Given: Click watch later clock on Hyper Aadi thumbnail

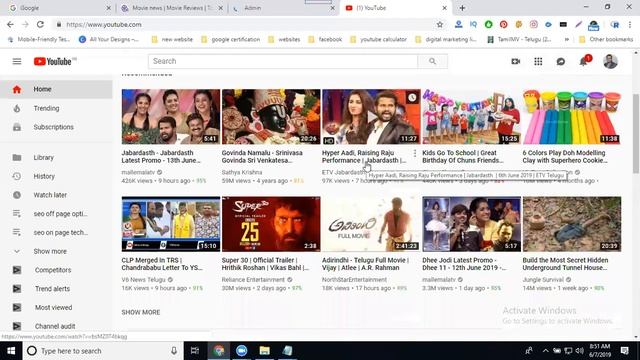Looking at the screenshot, I should (412, 98).
